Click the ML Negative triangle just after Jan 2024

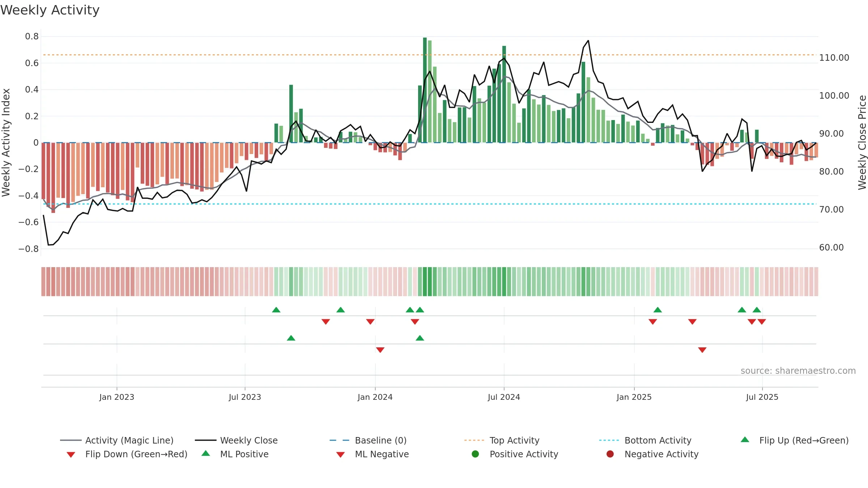click(380, 350)
